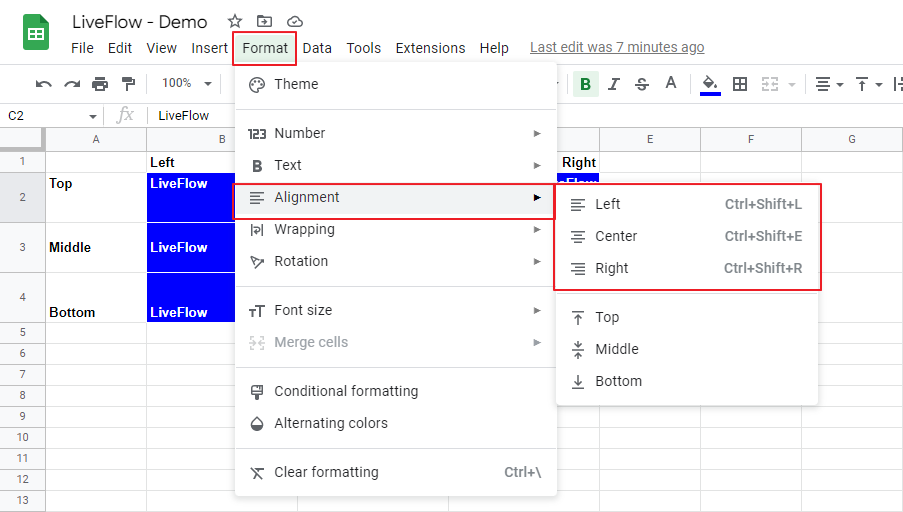Activate the paint format tool

[x=128, y=84]
